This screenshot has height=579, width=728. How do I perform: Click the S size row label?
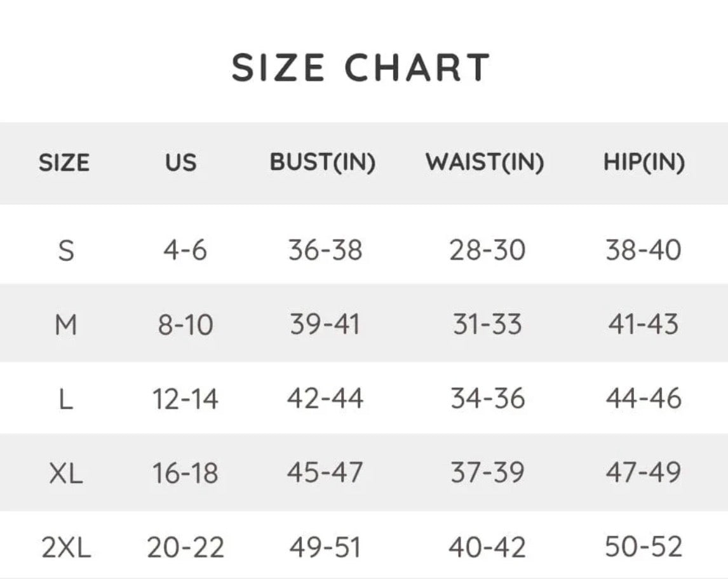66,251
